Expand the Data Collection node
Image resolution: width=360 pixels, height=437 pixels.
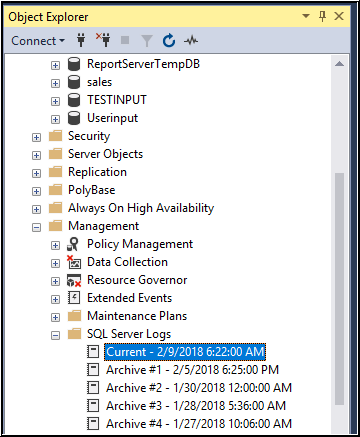[x=55, y=263]
